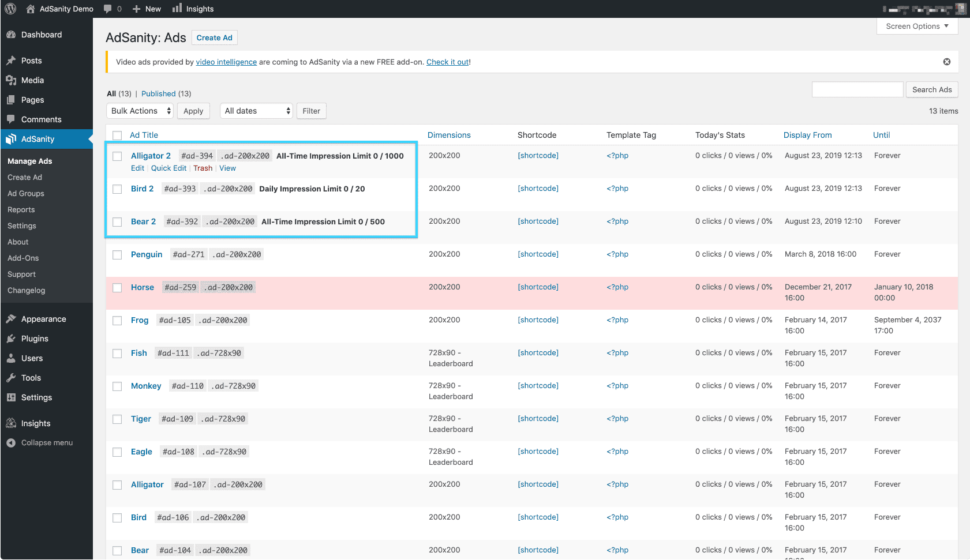The image size is (970, 560).
Task: Sort by Dimensions column
Action: 449,135
